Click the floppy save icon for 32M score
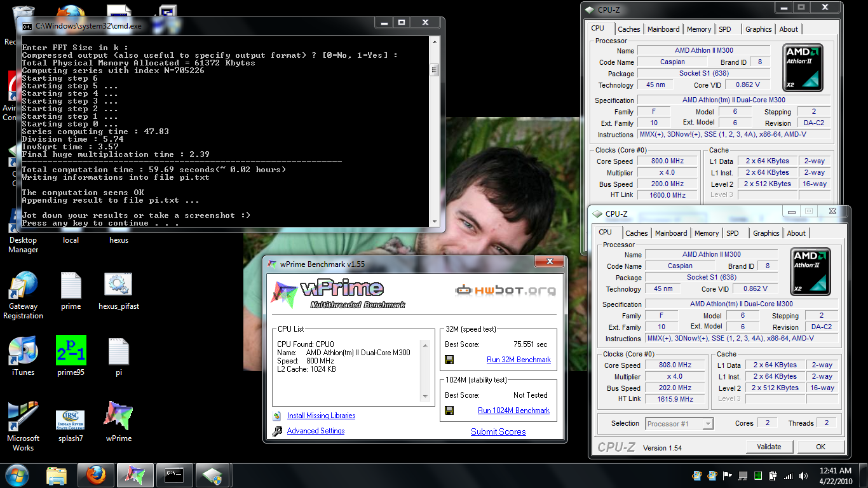The width and height of the screenshot is (868, 488). 449,360
